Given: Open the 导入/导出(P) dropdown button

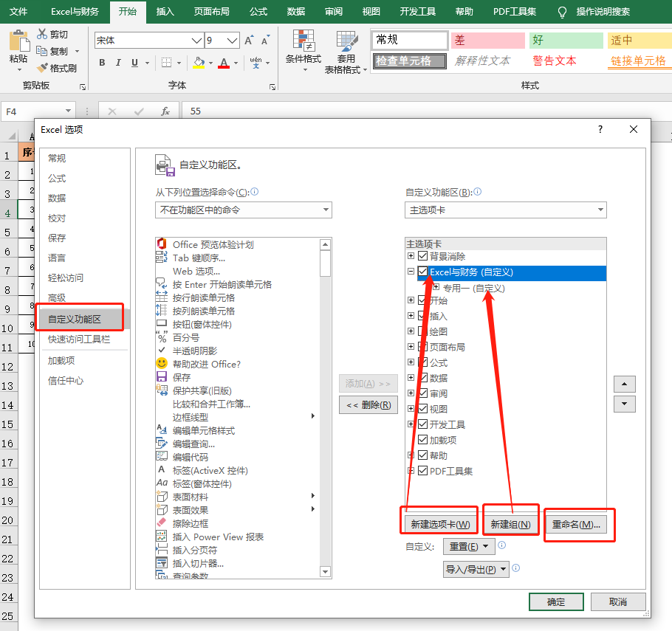Looking at the screenshot, I should (476, 569).
